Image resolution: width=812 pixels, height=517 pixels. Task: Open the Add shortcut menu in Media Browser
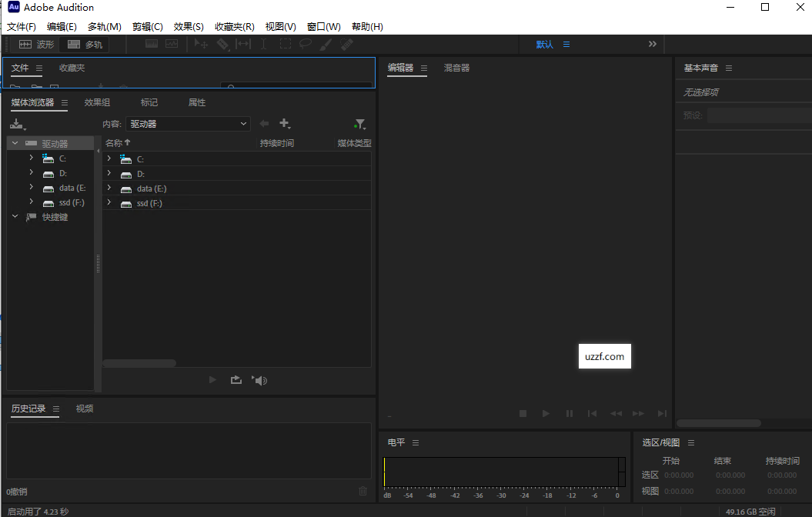285,123
